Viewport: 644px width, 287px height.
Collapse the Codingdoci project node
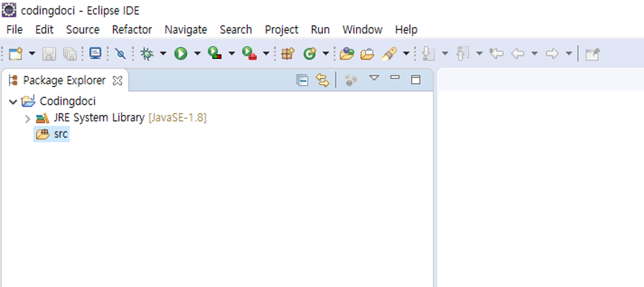coord(13,102)
